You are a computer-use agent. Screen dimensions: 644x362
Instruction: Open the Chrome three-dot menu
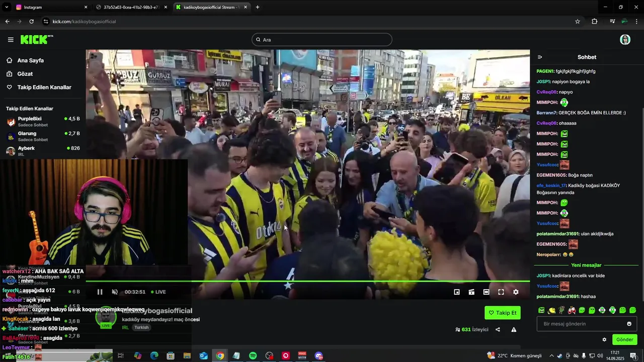click(x=637, y=22)
